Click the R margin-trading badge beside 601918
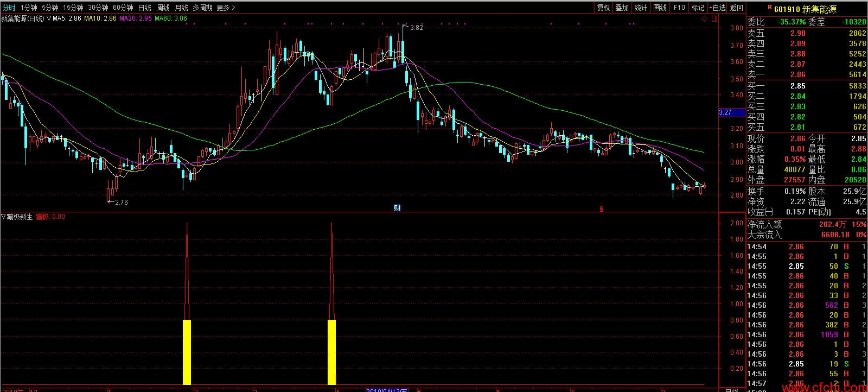This screenshot has width=868, height=392. pos(769,8)
